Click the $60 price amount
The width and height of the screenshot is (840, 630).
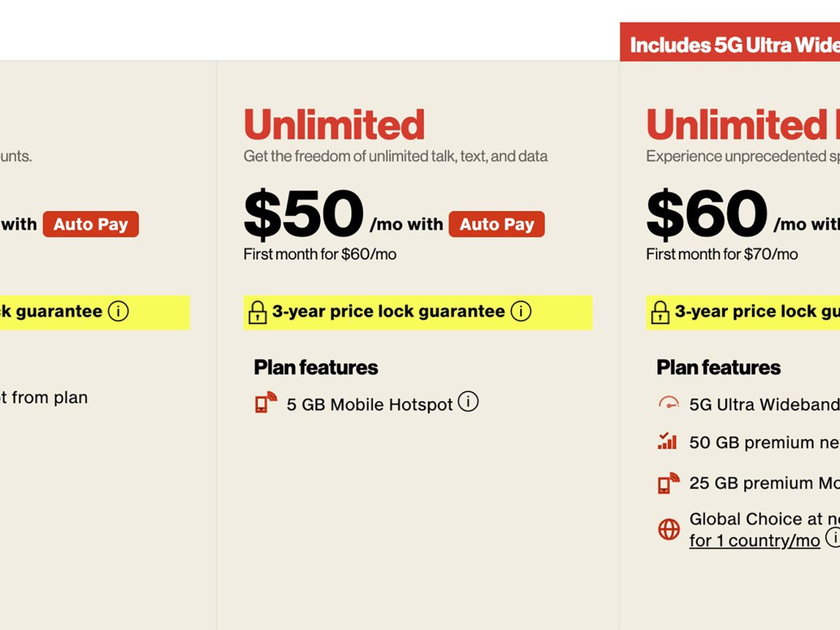click(706, 215)
